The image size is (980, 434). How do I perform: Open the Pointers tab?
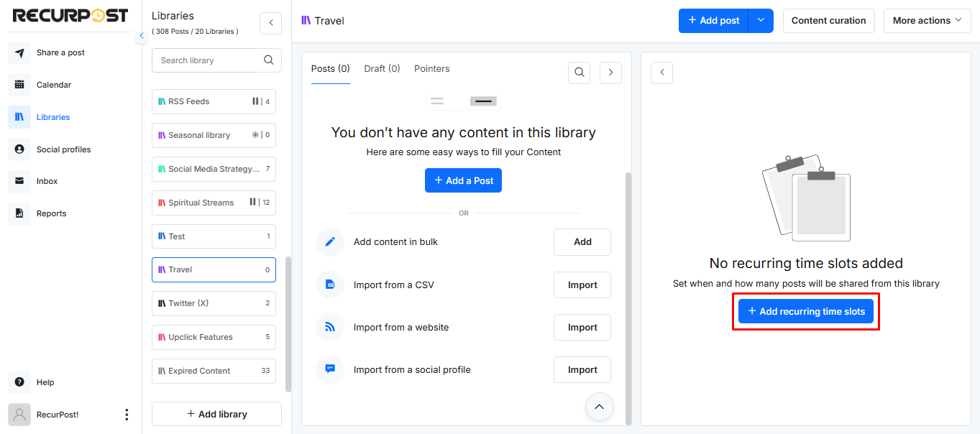[432, 69]
